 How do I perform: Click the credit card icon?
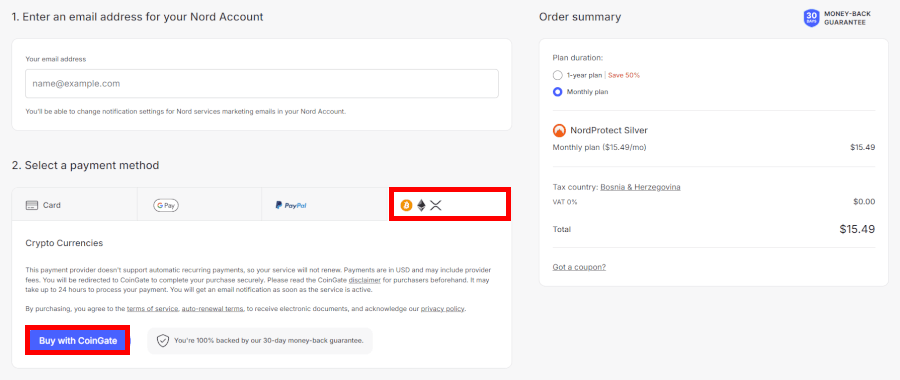click(32, 205)
